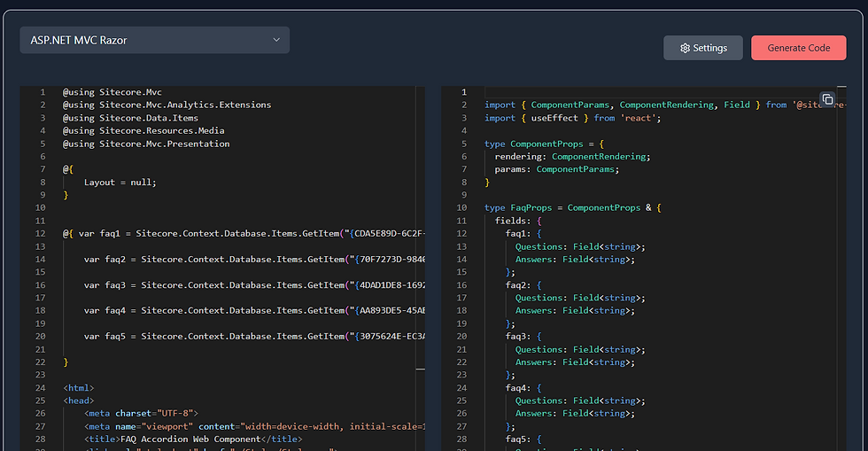Click the "FAQ Accordion Web Component" title line
868x451 pixels.
[x=193, y=439]
